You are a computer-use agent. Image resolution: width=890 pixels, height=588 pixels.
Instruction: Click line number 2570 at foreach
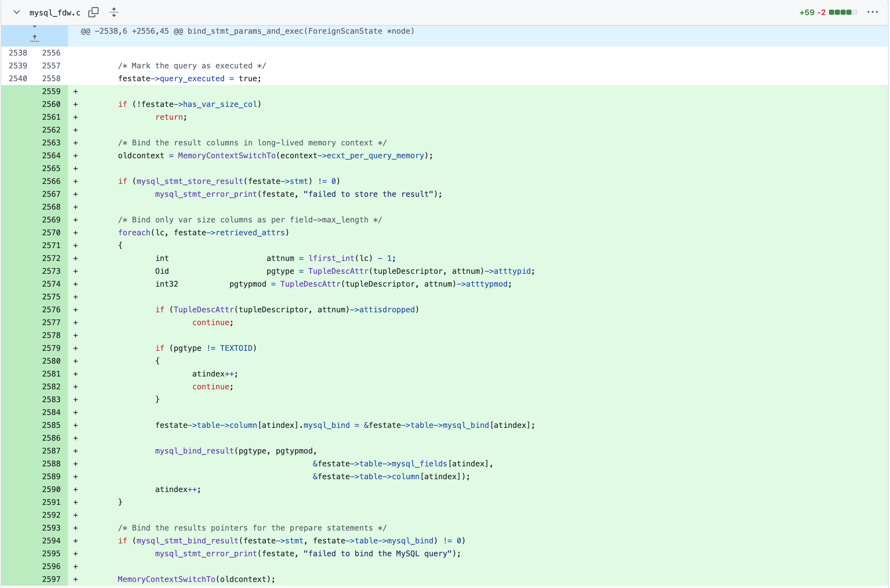coord(51,232)
